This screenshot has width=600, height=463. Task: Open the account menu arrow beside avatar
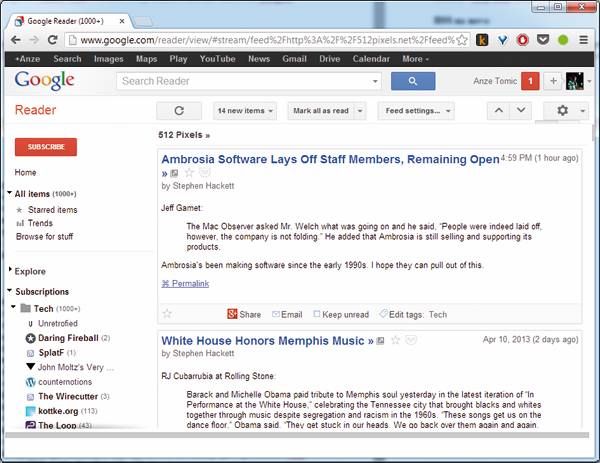tap(590, 81)
